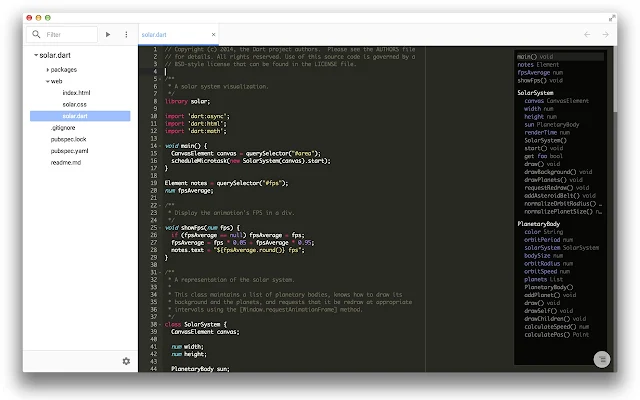Collapse the solar.dart project root
This screenshot has width=640, height=400.
click(x=36, y=55)
